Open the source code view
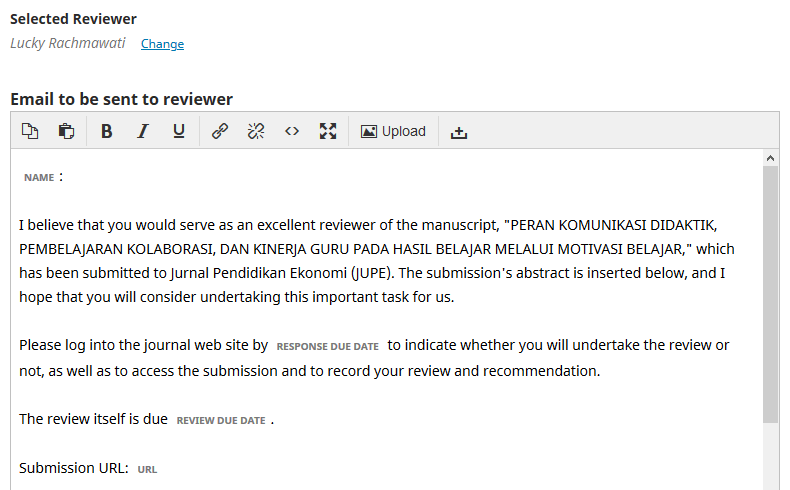 click(292, 131)
